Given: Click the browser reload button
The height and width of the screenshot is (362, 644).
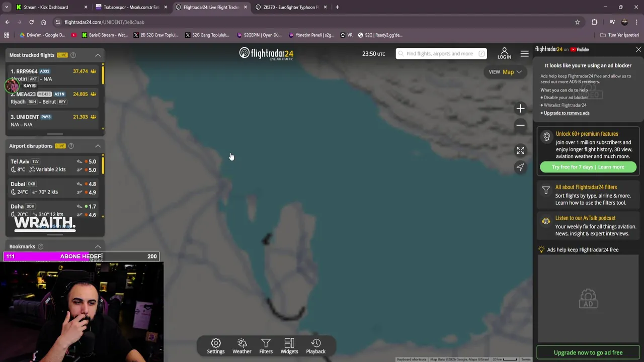Looking at the screenshot, I should (31, 22).
